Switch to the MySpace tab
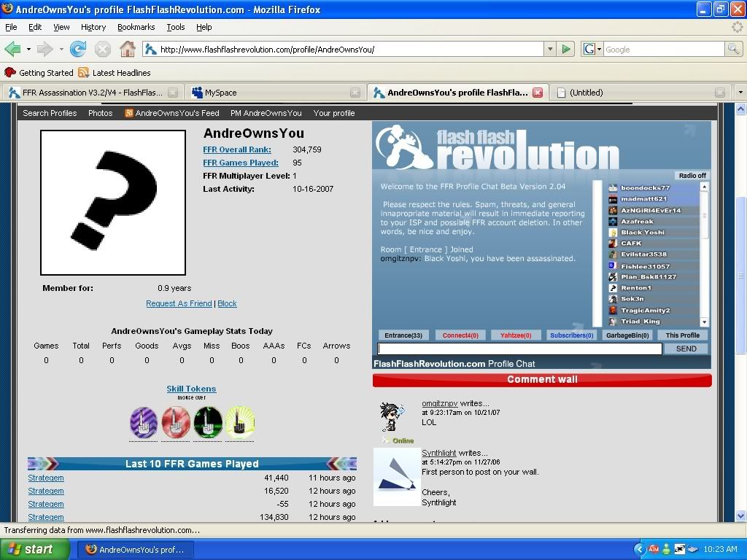This screenshot has width=747, height=560. pos(220,93)
